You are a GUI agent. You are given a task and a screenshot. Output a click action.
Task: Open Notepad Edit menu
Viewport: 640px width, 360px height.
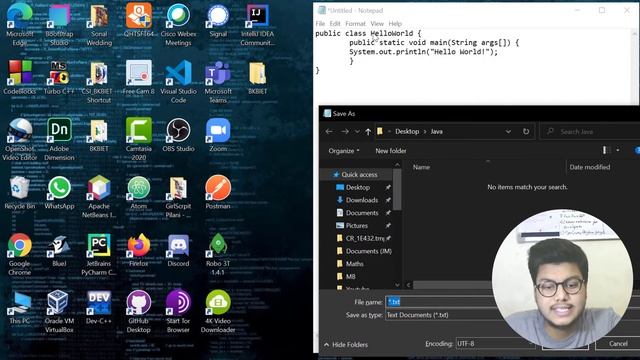[x=335, y=24]
